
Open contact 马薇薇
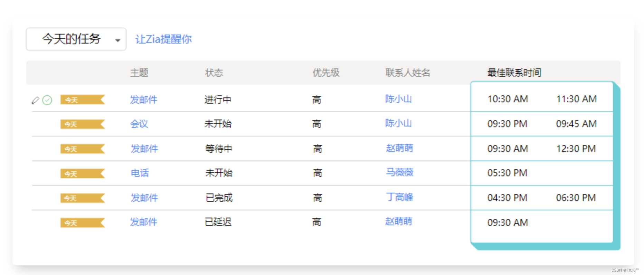tap(399, 172)
